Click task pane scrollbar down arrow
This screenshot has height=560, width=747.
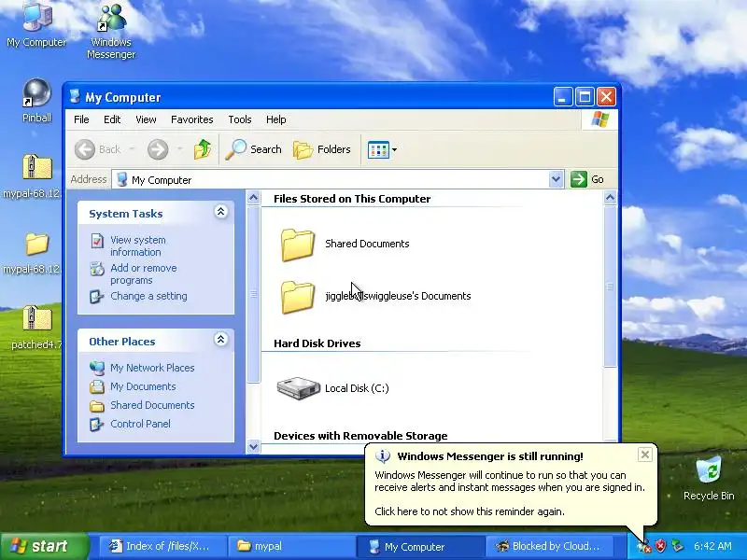click(x=253, y=446)
